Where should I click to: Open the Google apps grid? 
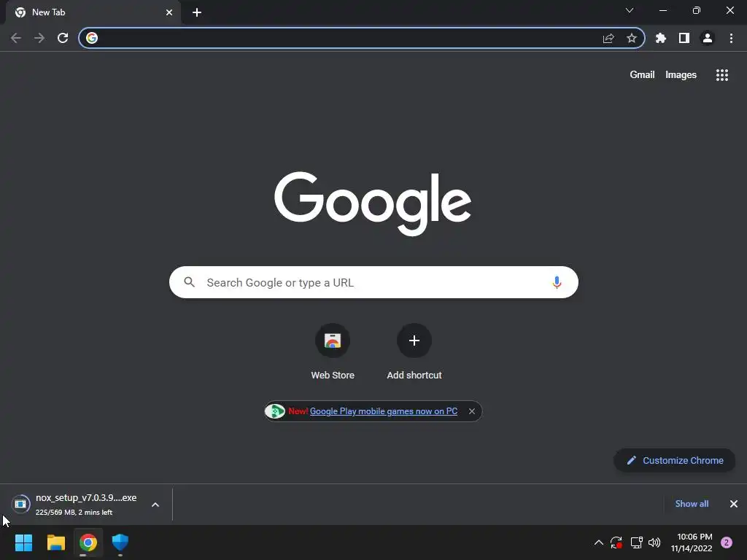(x=722, y=75)
